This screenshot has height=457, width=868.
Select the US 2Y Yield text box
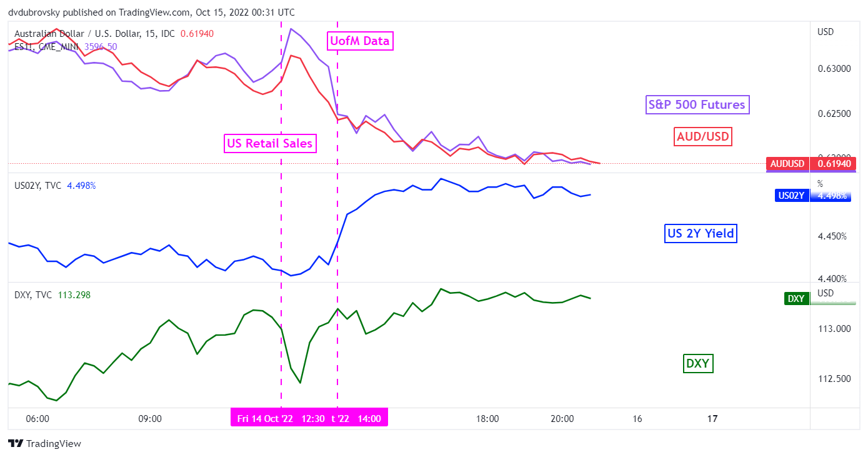pyautogui.click(x=701, y=234)
